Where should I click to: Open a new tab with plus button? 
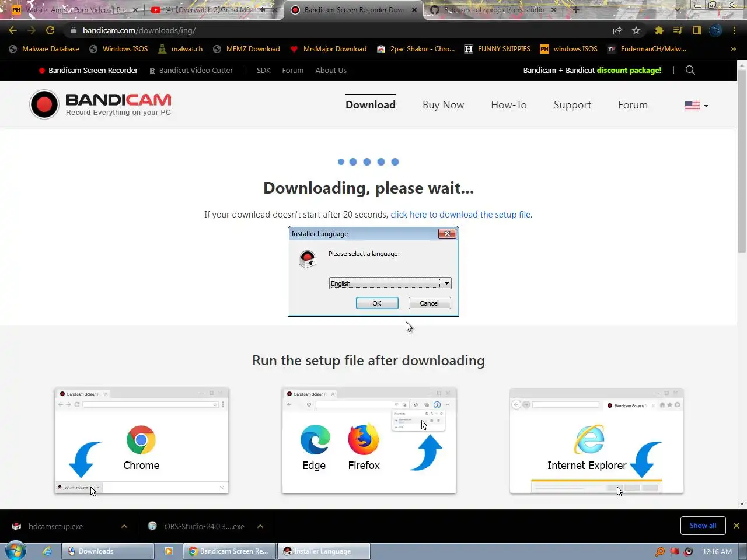pos(576,10)
